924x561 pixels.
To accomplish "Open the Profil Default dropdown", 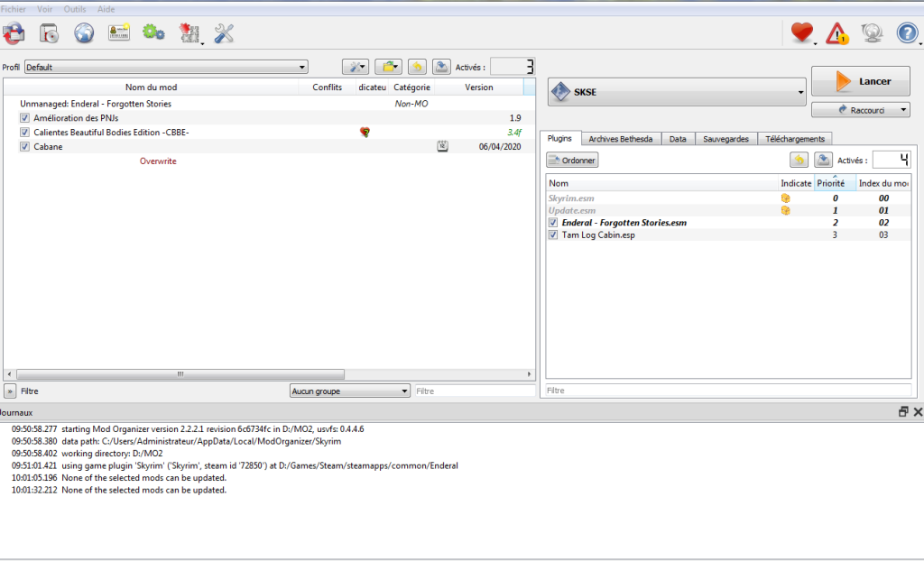I will [x=166, y=67].
